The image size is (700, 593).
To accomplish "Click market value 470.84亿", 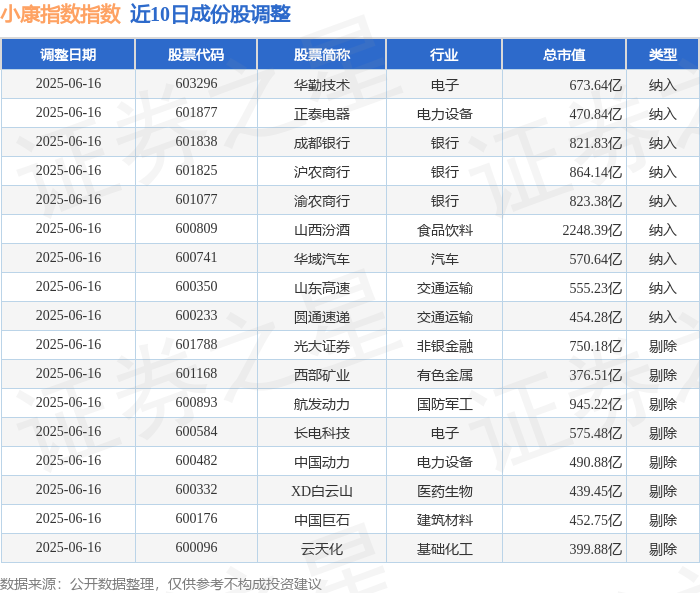I will click(x=595, y=113).
